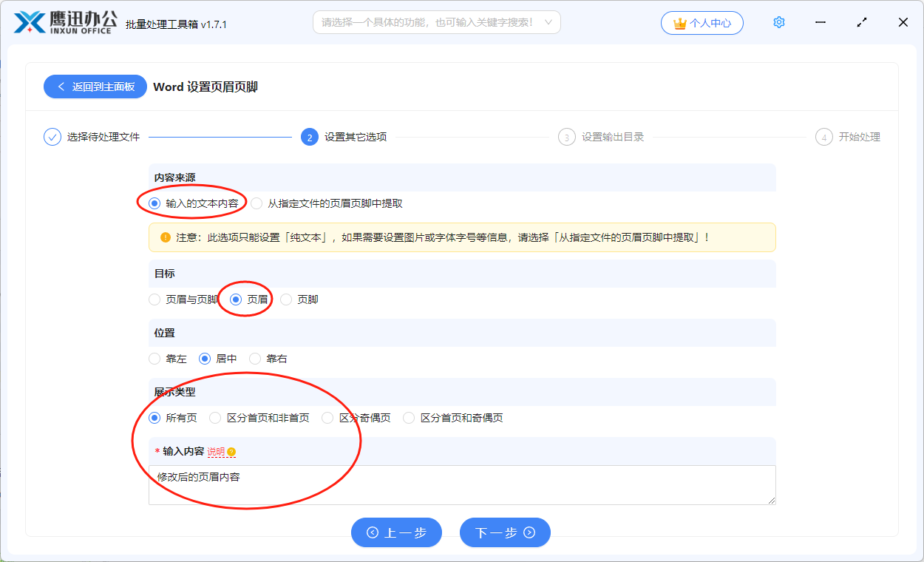This screenshot has height=562, width=924.
Task: Click the 上一步 button
Action: pyautogui.click(x=396, y=532)
